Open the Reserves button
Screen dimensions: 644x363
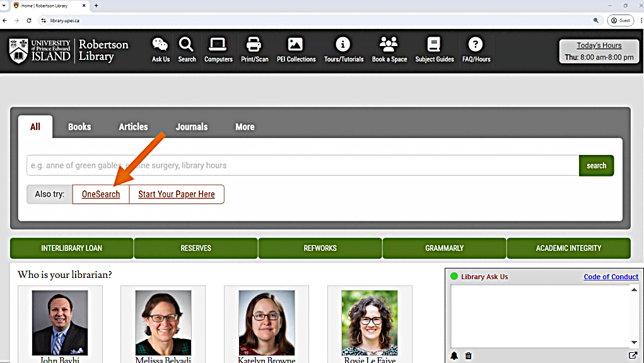(x=196, y=248)
